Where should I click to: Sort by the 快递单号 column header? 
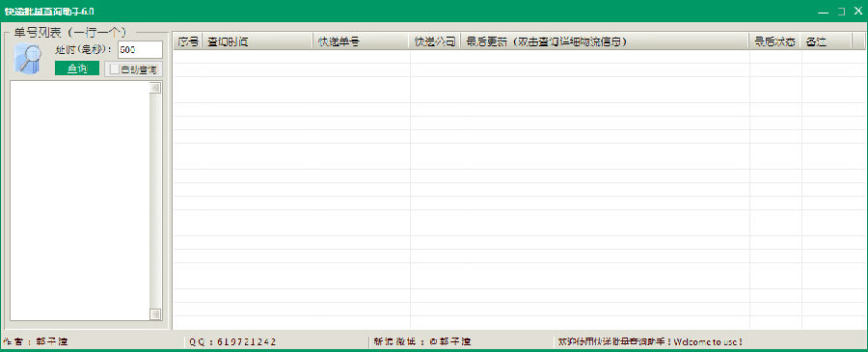pyautogui.click(x=362, y=41)
